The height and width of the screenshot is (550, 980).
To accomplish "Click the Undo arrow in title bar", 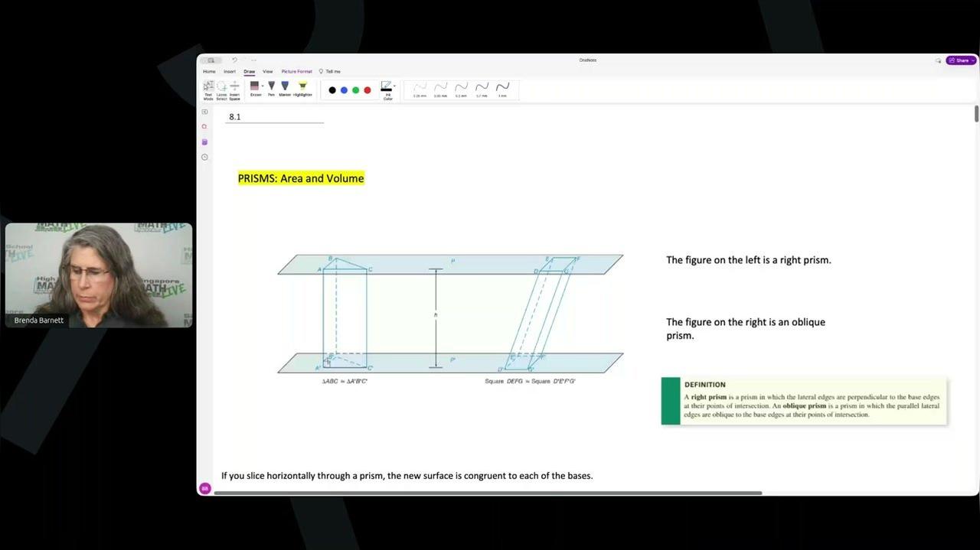I will 234,60.
